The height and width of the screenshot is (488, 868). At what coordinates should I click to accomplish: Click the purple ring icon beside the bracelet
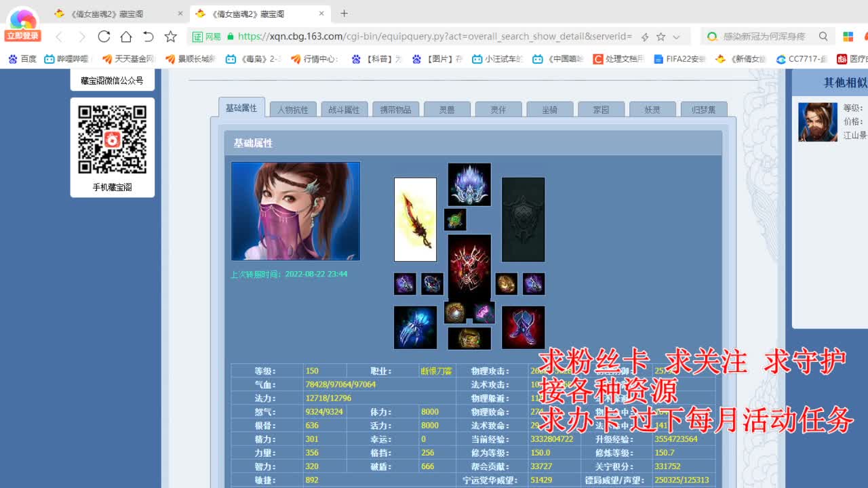click(x=405, y=284)
